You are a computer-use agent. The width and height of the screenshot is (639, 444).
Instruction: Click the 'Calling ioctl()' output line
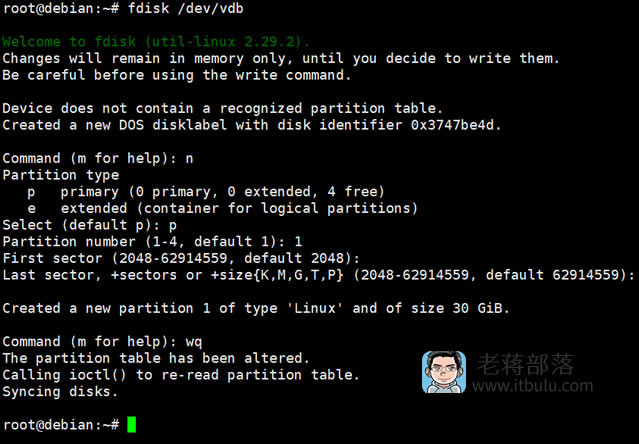click(x=181, y=375)
